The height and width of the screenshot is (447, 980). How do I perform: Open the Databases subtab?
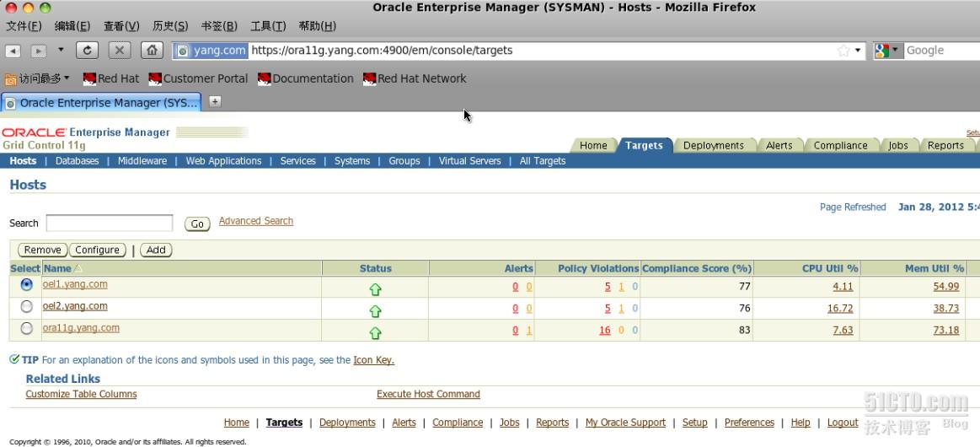[78, 161]
